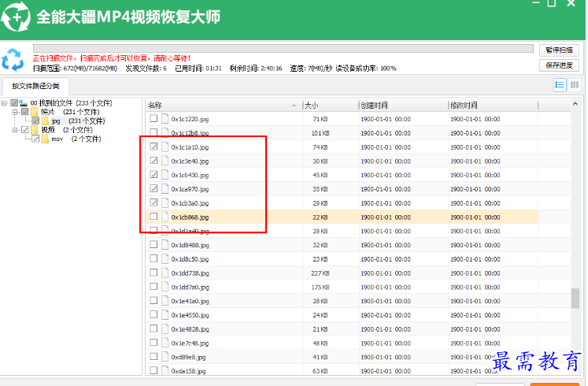Select the file name 0x1e41a0.jpg

[190, 301]
